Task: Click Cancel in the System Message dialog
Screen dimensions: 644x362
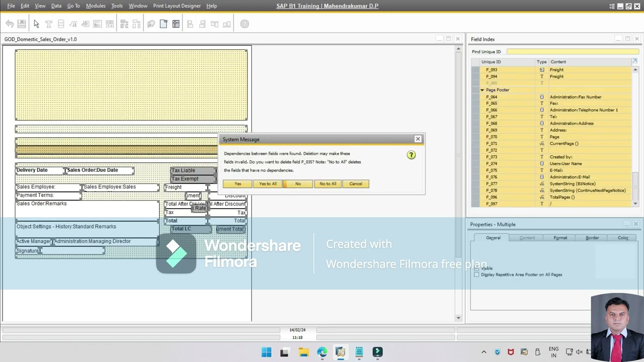Action: click(x=356, y=184)
